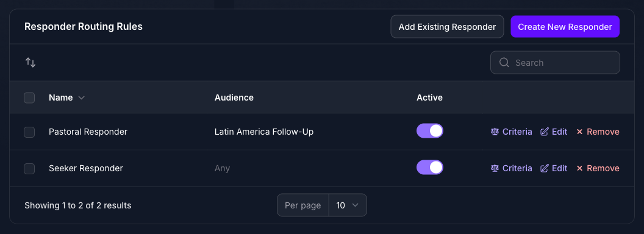Click the Seeker Responder name cell
This screenshot has height=234, width=644.
pyautogui.click(x=86, y=168)
